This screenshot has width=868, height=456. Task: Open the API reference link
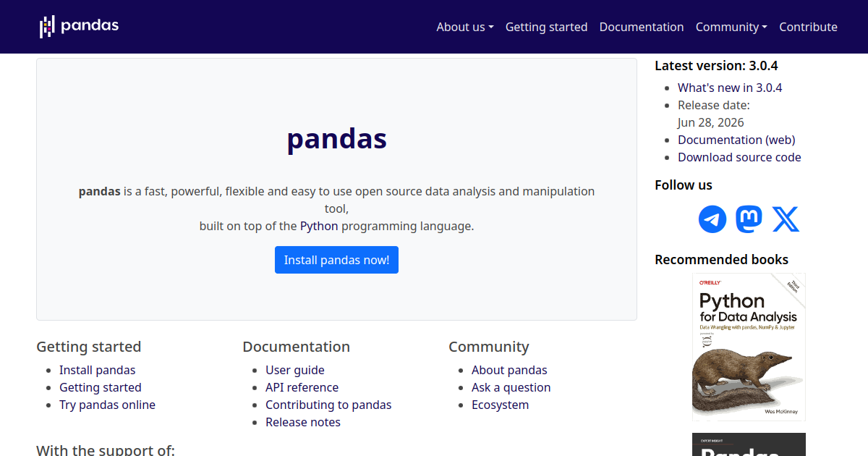(302, 387)
